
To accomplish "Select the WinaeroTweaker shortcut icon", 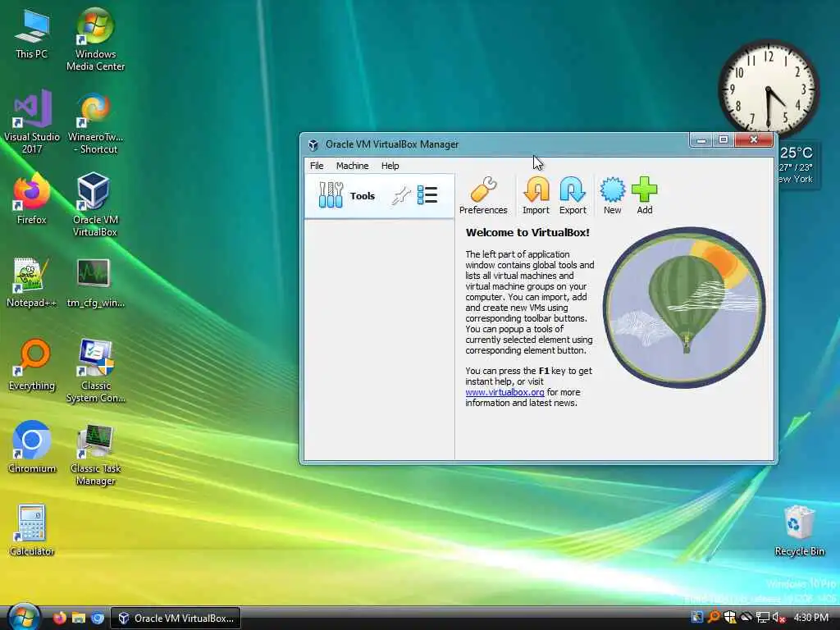I will click(x=95, y=123).
